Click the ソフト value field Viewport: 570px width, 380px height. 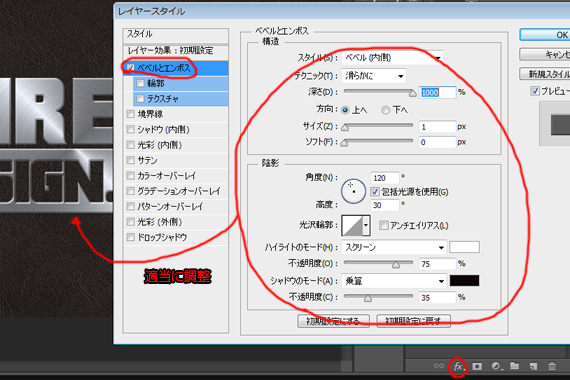437,142
